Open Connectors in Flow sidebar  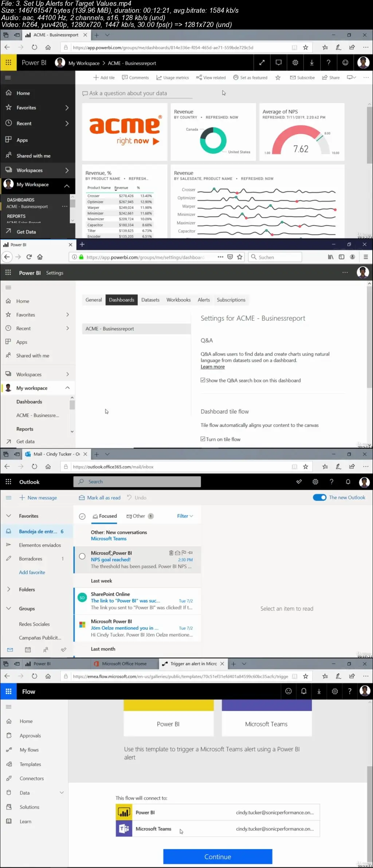click(x=32, y=778)
